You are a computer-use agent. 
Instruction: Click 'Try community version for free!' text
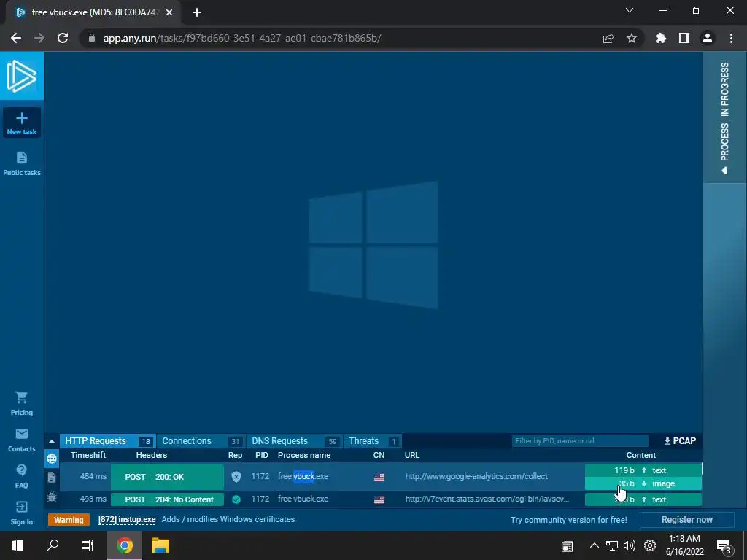(x=569, y=520)
